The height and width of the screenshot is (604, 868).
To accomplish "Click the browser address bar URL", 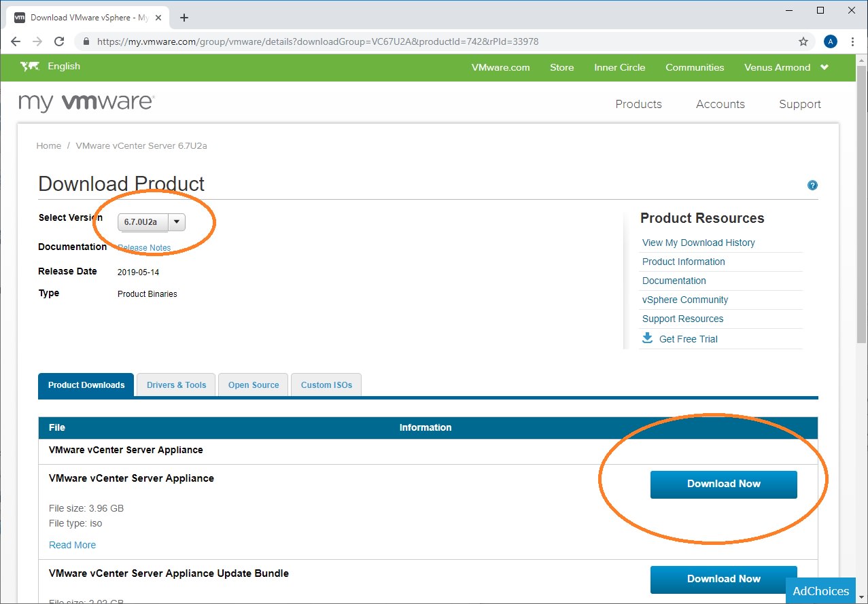I will (x=317, y=41).
